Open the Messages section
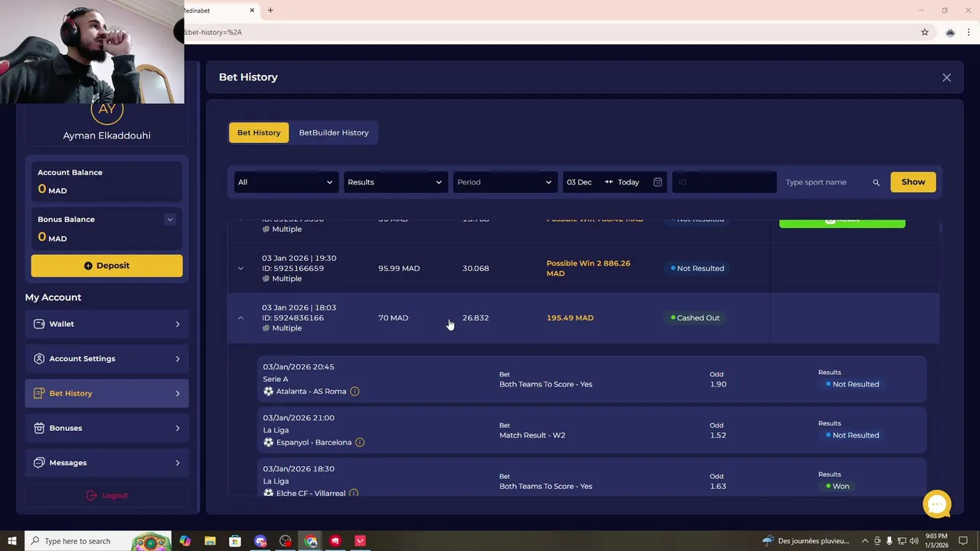The image size is (980, 551). click(106, 462)
